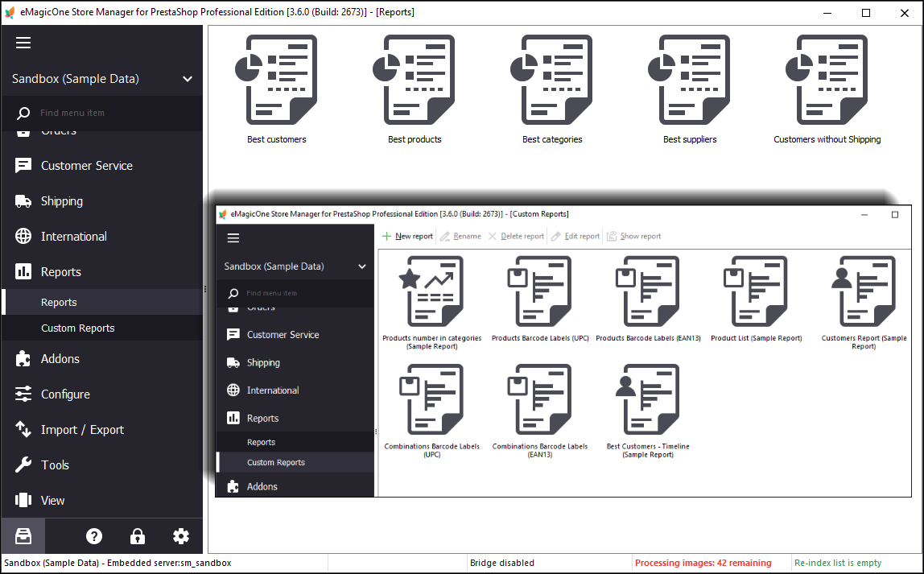Image resolution: width=924 pixels, height=574 pixels.
Task: Open the Best suppliers report
Action: point(690,89)
